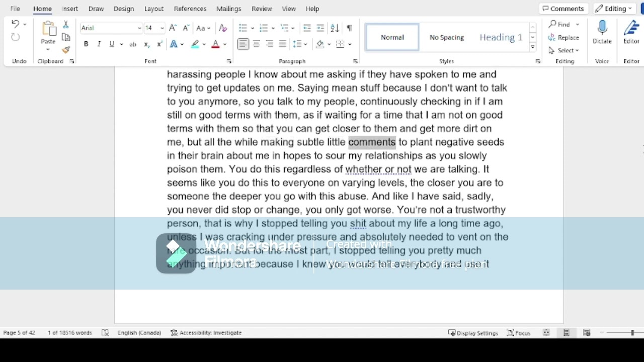
Task: Open the Line Spacing dropdown
Action: [300, 44]
